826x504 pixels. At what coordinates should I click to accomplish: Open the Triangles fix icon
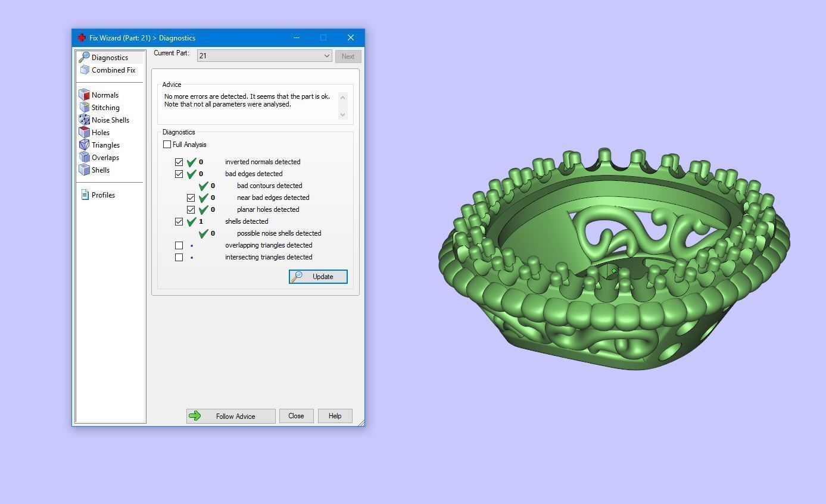click(x=85, y=145)
